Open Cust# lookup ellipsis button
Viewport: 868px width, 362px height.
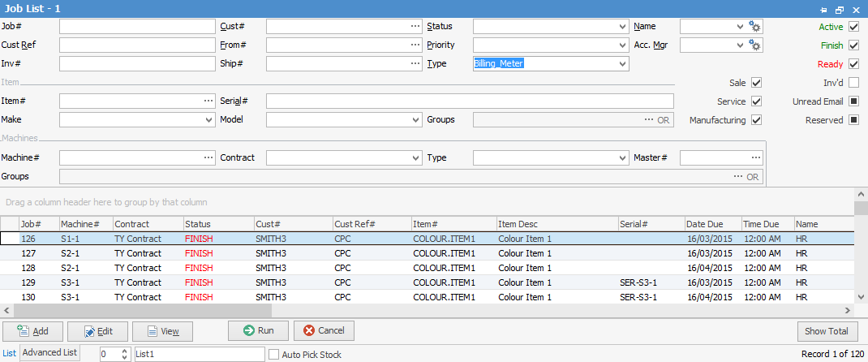pyautogui.click(x=415, y=27)
